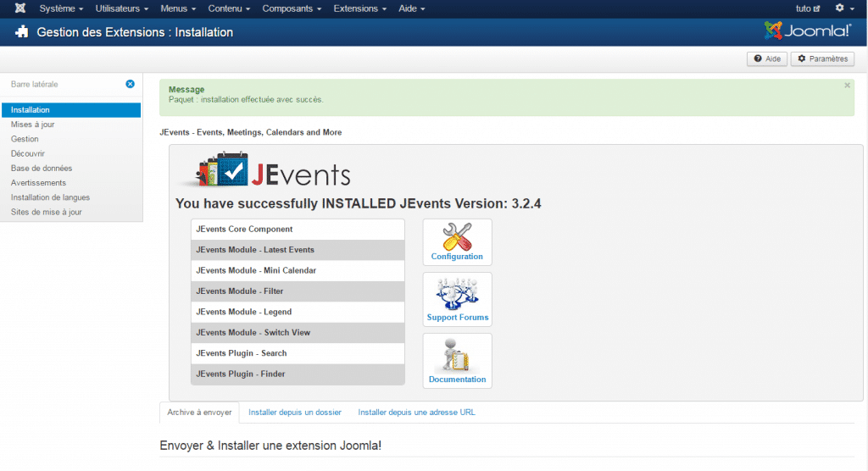Viewport: 868px width, 471px height.
Task: Open Base de données in sidebar
Action: point(42,168)
